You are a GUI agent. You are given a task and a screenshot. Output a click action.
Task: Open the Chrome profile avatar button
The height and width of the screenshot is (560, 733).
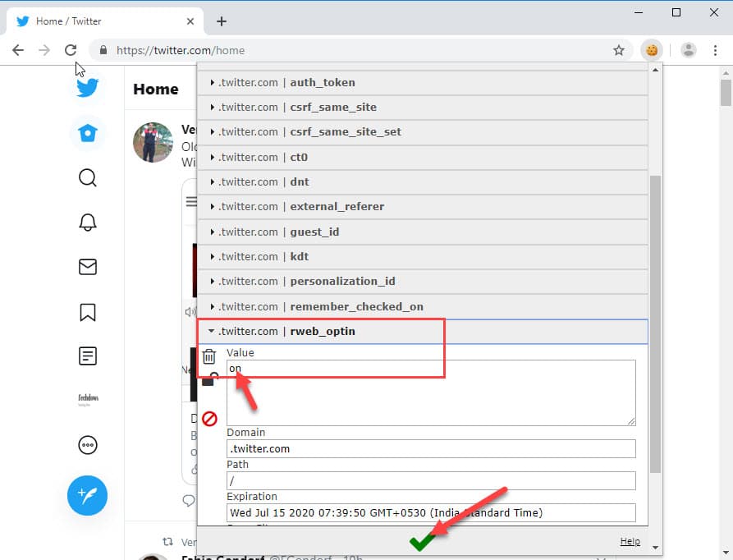coord(689,50)
